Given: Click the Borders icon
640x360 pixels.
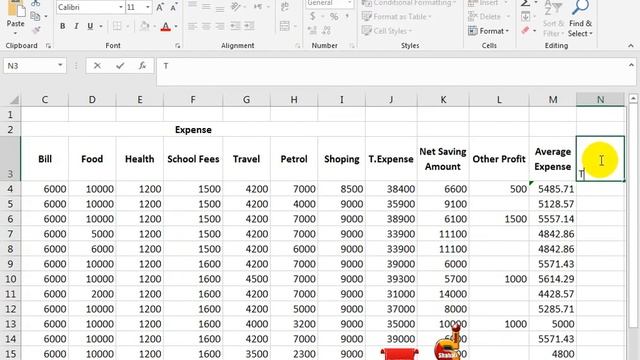Looking at the screenshot, I should coord(117,27).
